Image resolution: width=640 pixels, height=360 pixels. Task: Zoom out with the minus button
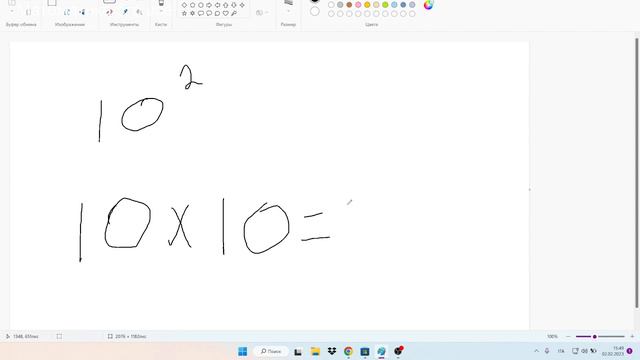click(568, 336)
